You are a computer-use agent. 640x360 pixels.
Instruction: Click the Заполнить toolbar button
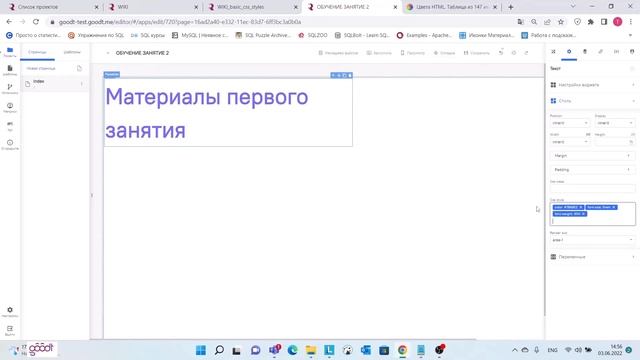(379, 53)
